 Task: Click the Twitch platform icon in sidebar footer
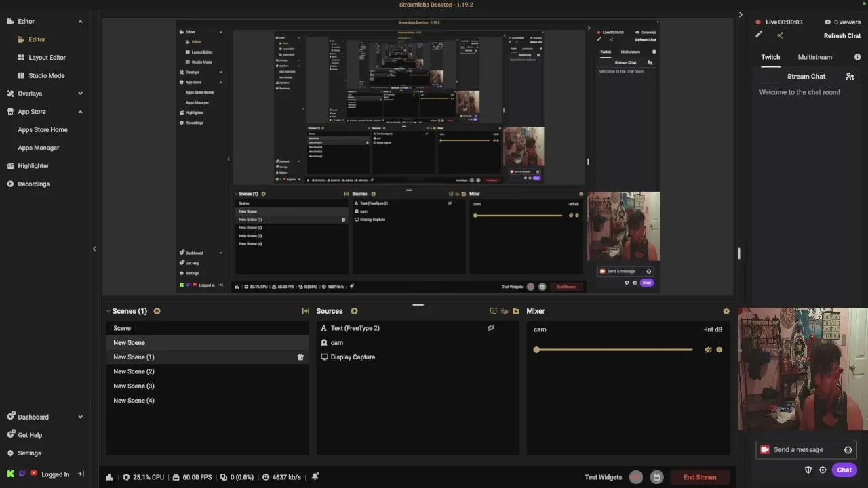point(22,474)
